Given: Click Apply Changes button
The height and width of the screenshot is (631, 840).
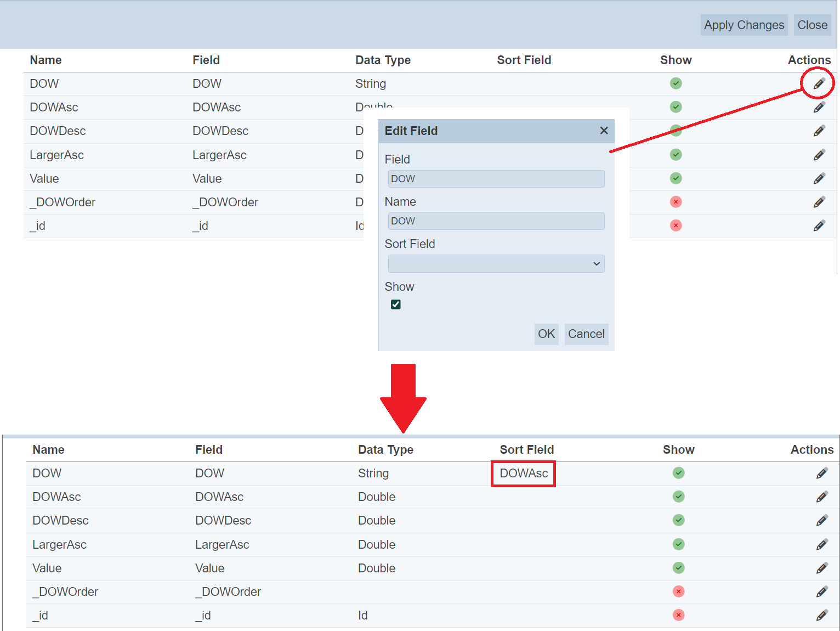Looking at the screenshot, I should 743,25.
